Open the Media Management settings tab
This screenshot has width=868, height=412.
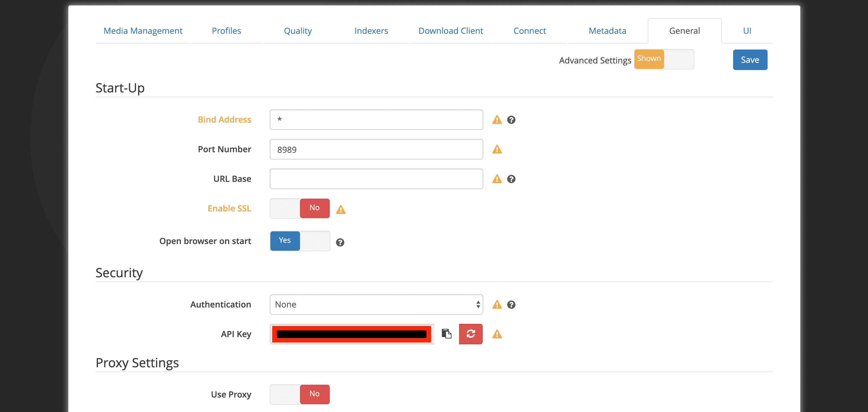143,31
